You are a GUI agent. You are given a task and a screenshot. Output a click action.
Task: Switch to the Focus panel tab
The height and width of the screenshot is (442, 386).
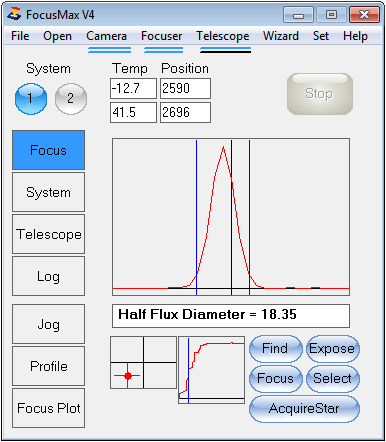click(49, 150)
